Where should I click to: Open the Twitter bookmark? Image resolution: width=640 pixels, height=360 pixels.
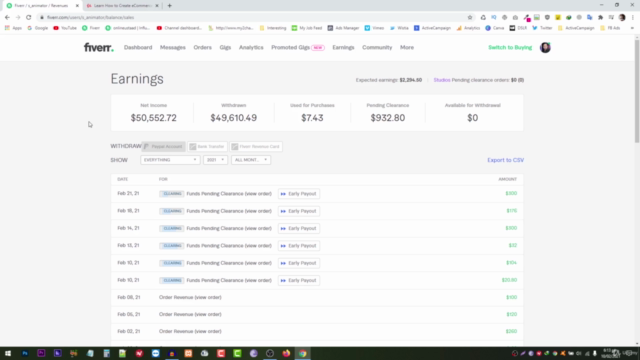[x=542, y=28]
